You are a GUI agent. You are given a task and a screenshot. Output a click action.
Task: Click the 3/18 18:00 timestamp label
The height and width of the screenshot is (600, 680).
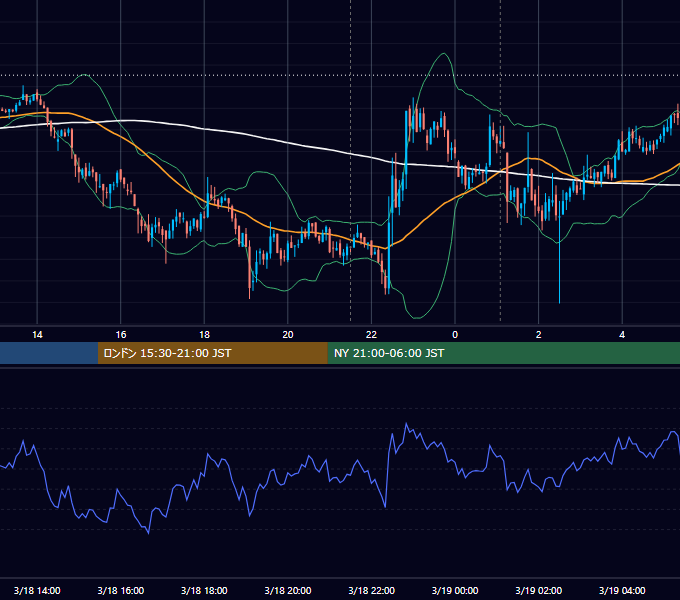coord(204,590)
